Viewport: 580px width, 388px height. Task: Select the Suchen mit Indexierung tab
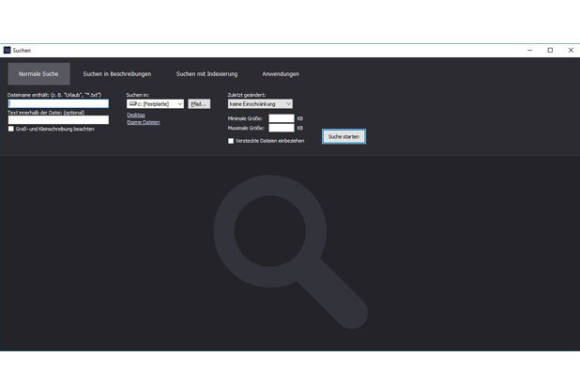207,74
